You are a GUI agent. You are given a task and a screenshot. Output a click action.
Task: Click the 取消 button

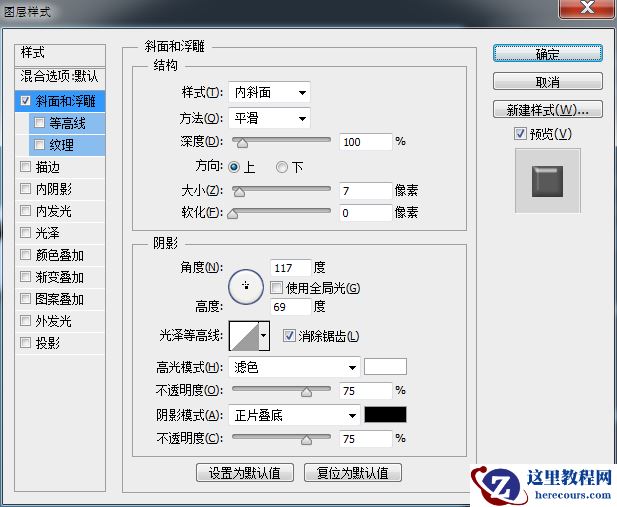[548, 82]
